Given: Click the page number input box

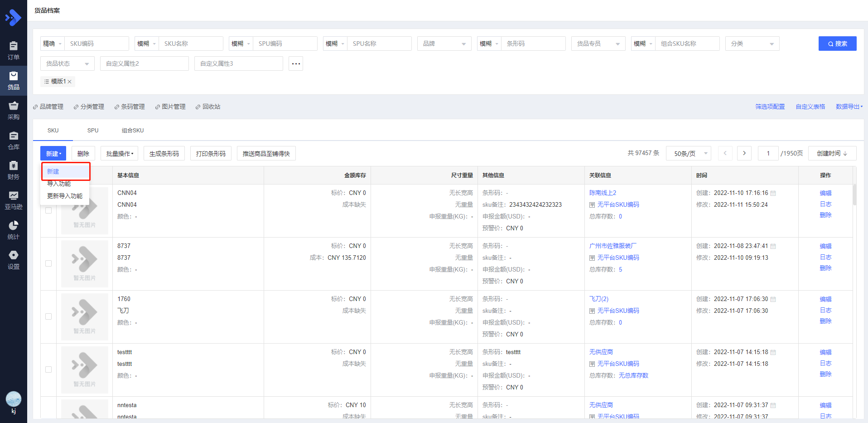Looking at the screenshot, I should (768, 153).
